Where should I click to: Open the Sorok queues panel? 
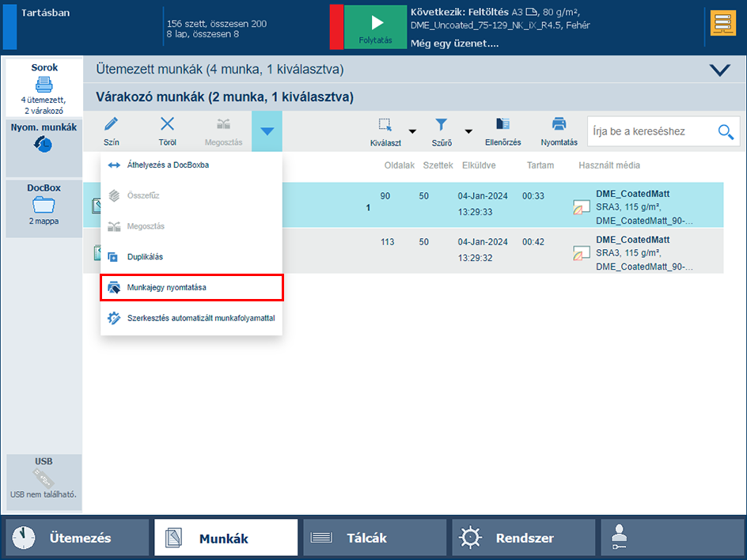pos(44,88)
